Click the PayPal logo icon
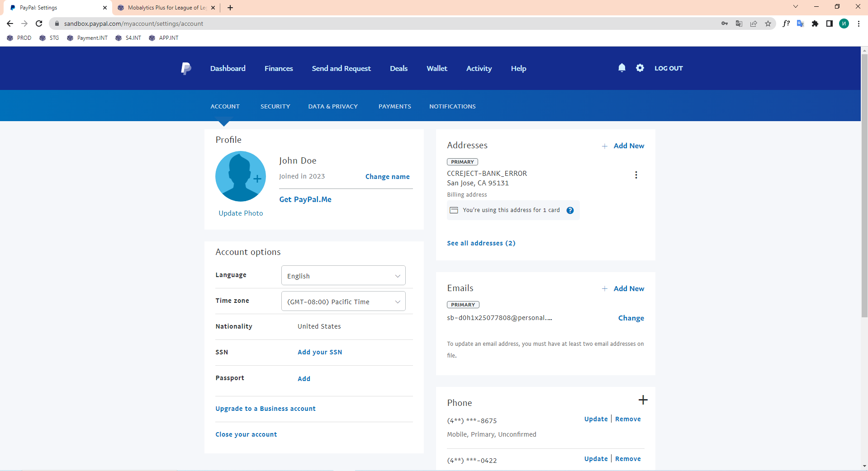 186,68
